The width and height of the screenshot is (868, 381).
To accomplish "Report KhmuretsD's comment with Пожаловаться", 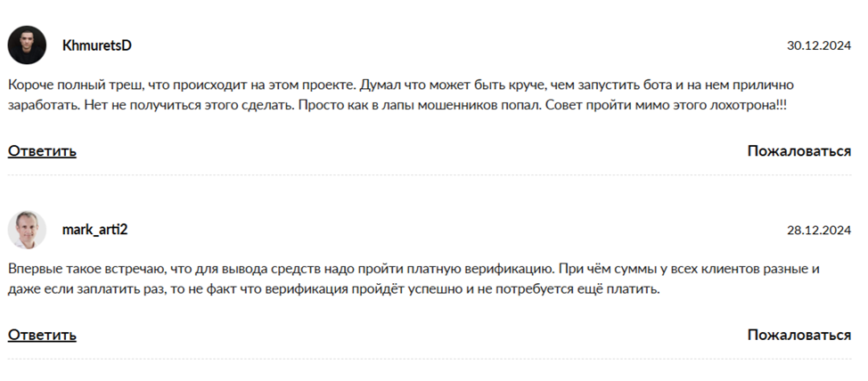I will pyautogui.click(x=798, y=150).
